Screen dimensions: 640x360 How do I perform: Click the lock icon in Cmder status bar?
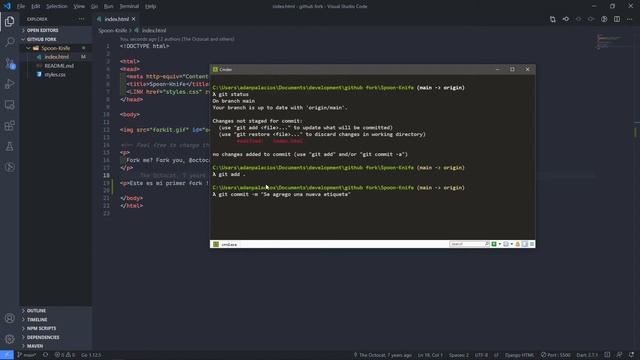(x=518, y=244)
